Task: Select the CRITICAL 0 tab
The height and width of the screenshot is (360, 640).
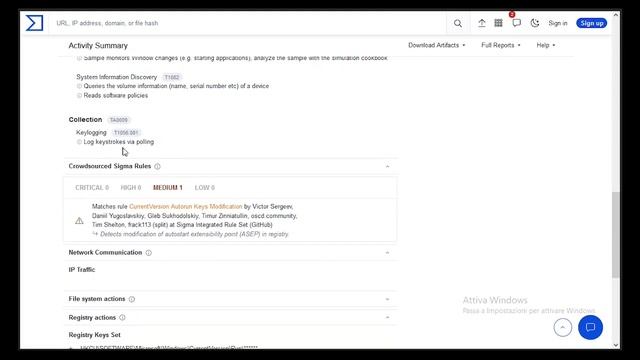Action: point(92,188)
